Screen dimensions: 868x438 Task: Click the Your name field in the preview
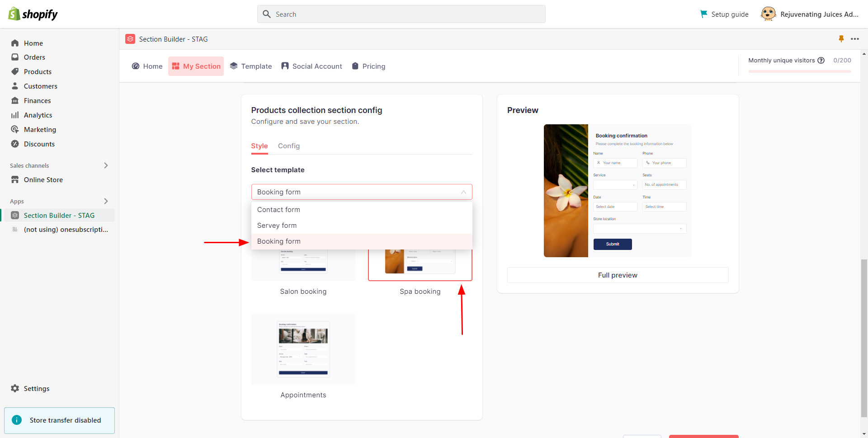tap(615, 163)
